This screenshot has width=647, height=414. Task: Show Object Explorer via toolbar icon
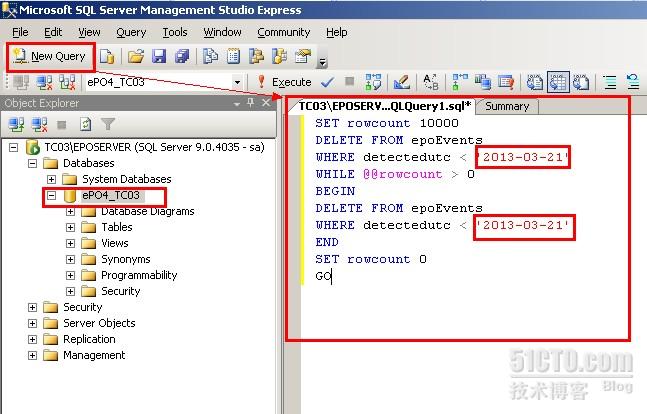(257, 57)
